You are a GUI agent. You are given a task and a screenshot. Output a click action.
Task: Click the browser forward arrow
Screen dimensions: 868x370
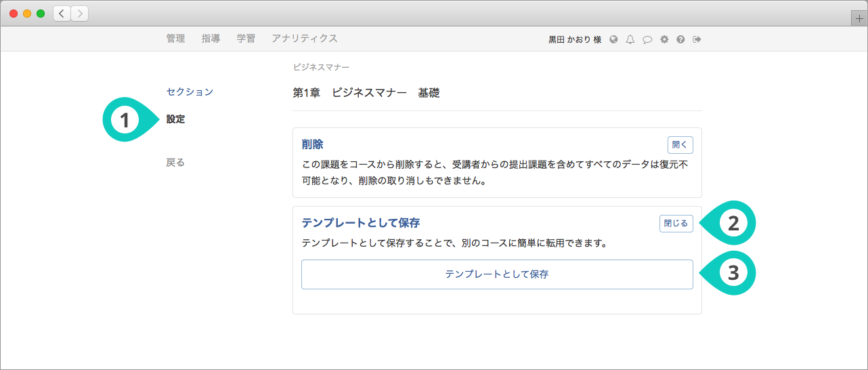point(79,14)
